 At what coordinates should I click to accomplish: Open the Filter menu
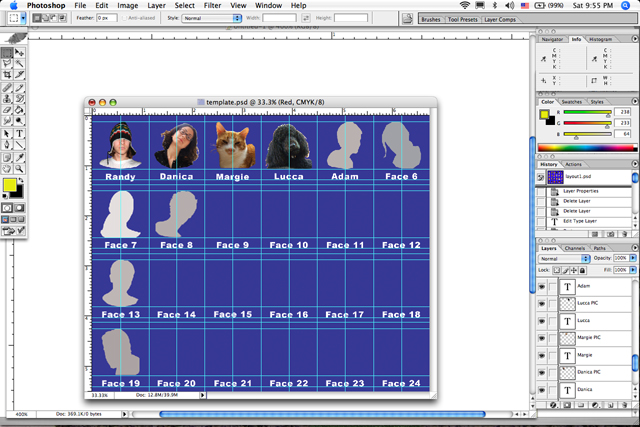tap(212, 5)
